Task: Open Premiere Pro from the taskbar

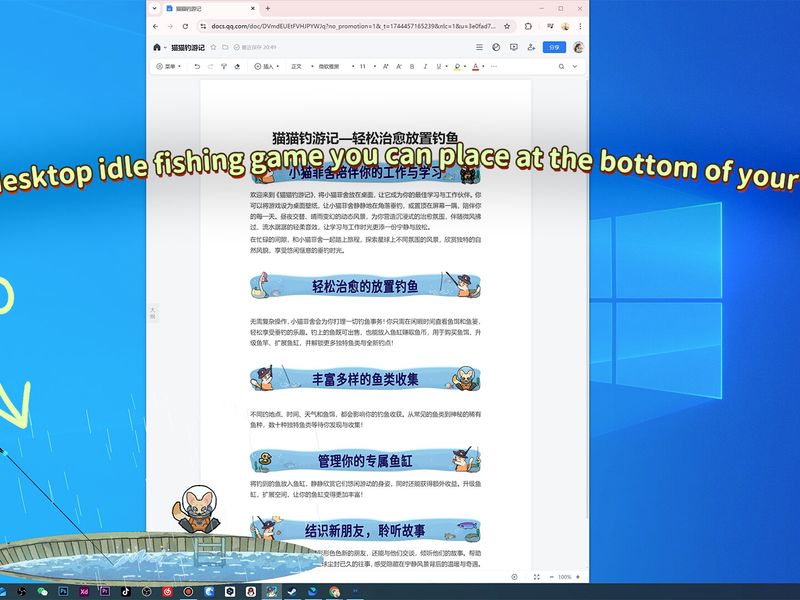Action: coord(105,592)
